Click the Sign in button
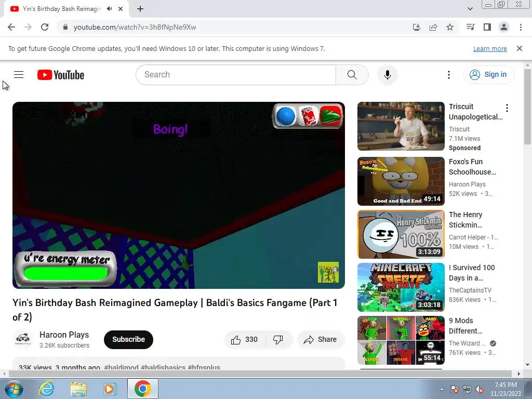 tap(488, 75)
